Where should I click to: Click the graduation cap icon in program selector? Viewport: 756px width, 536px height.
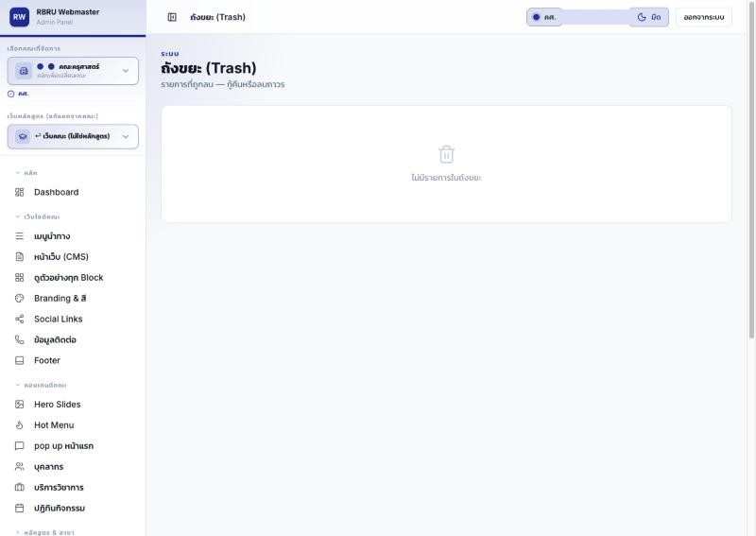pos(23,136)
